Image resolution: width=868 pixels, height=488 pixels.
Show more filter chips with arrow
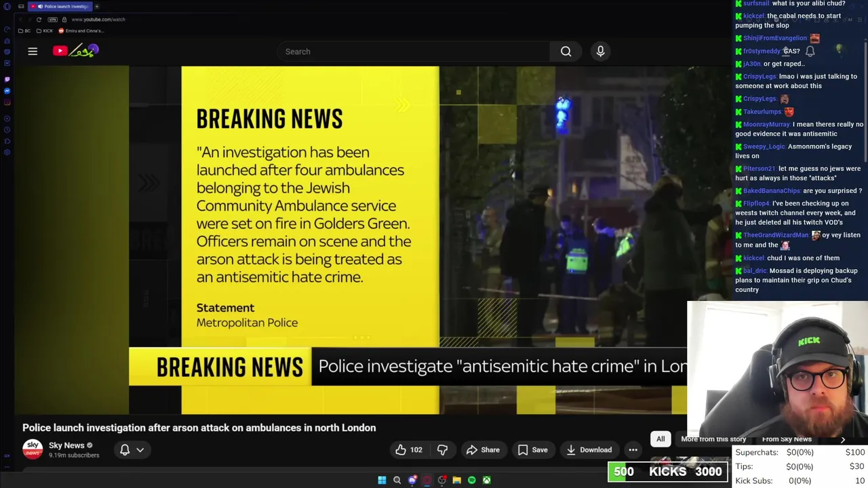(x=843, y=439)
